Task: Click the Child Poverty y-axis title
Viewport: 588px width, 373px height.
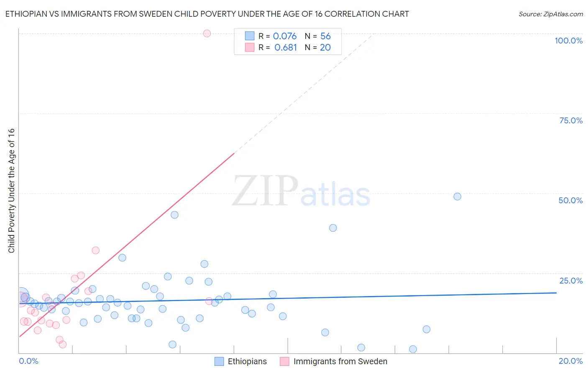Action: pyautogui.click(x=11, y=190)
